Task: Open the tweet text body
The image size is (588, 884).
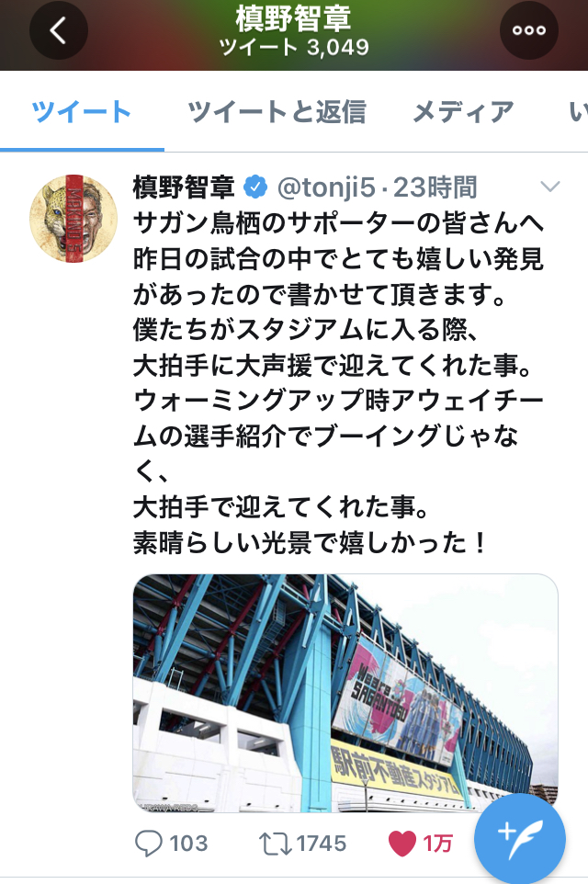Action: (338, 383)
